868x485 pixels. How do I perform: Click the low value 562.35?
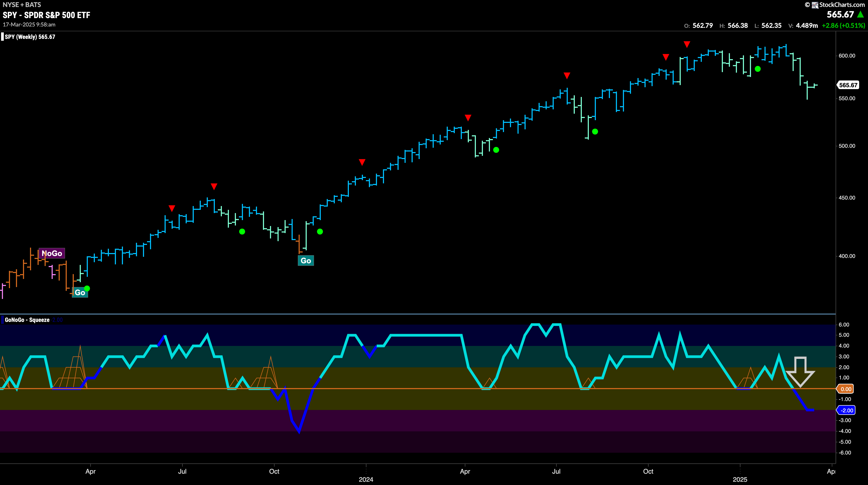click(771, 26)
